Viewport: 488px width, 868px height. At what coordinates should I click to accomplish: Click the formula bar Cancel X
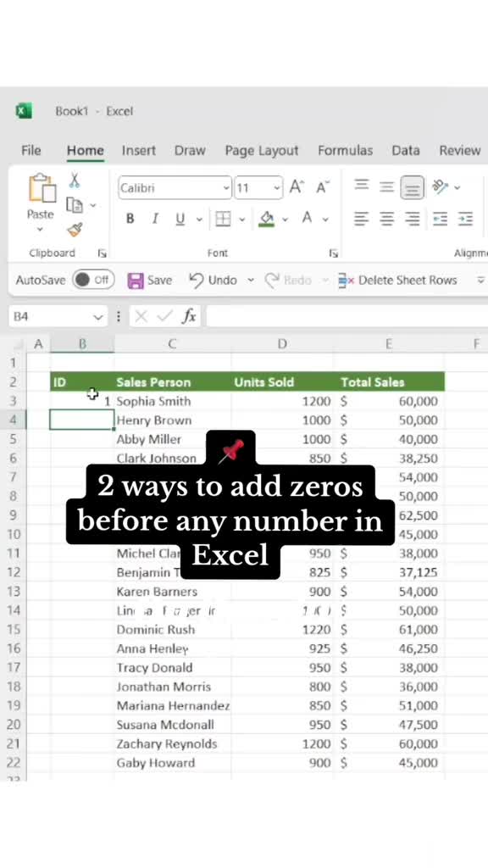141,316
